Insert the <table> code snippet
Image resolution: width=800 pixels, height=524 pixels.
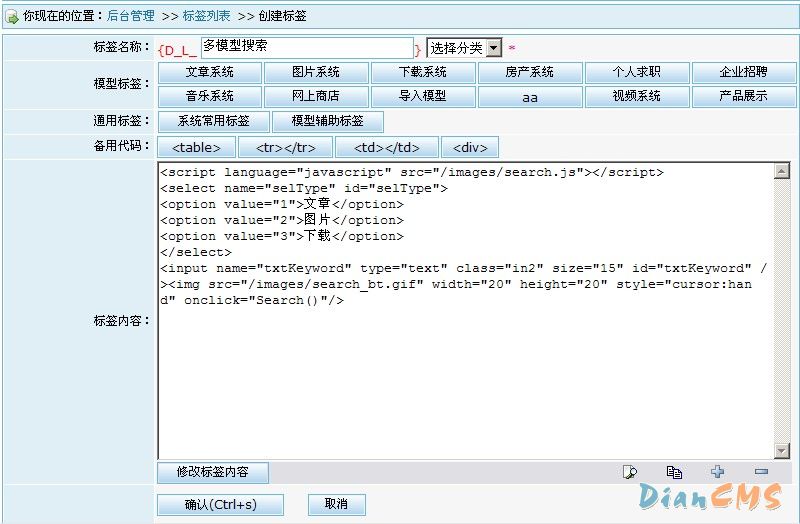(196, 147)
